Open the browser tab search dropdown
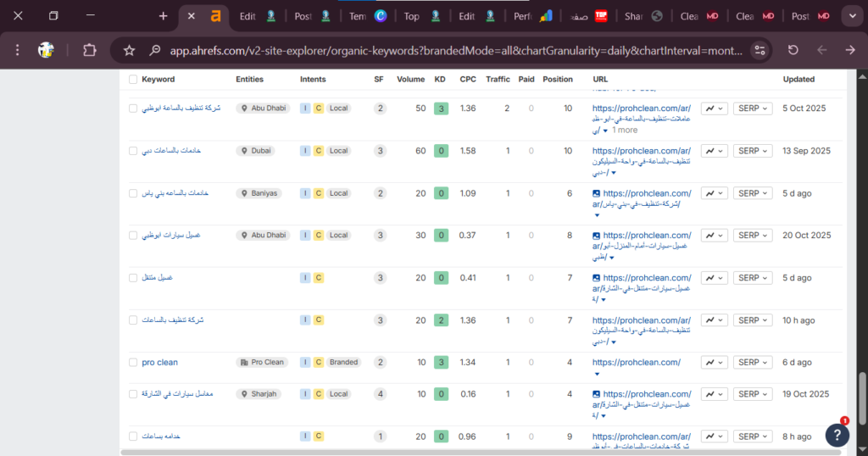 coord(851,16)
